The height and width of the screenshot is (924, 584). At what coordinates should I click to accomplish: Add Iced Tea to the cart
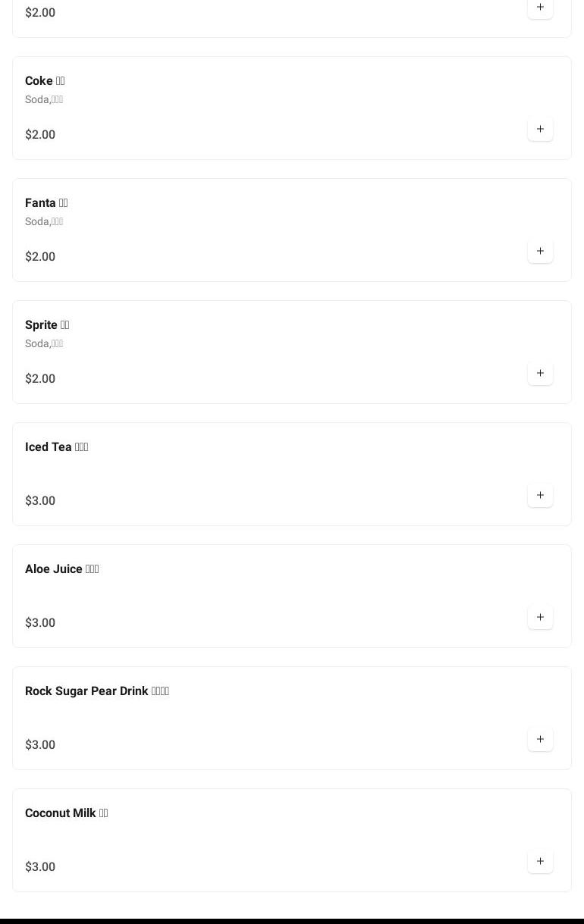[540, 496]
